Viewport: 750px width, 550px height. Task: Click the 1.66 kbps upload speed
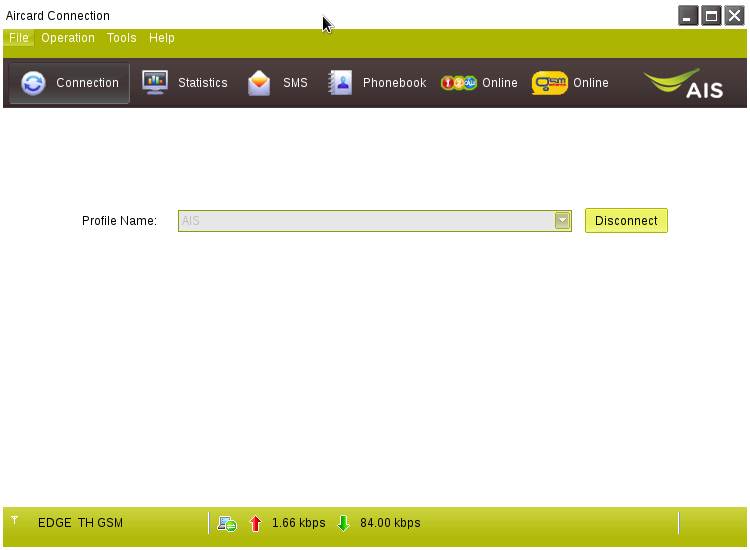298,523
